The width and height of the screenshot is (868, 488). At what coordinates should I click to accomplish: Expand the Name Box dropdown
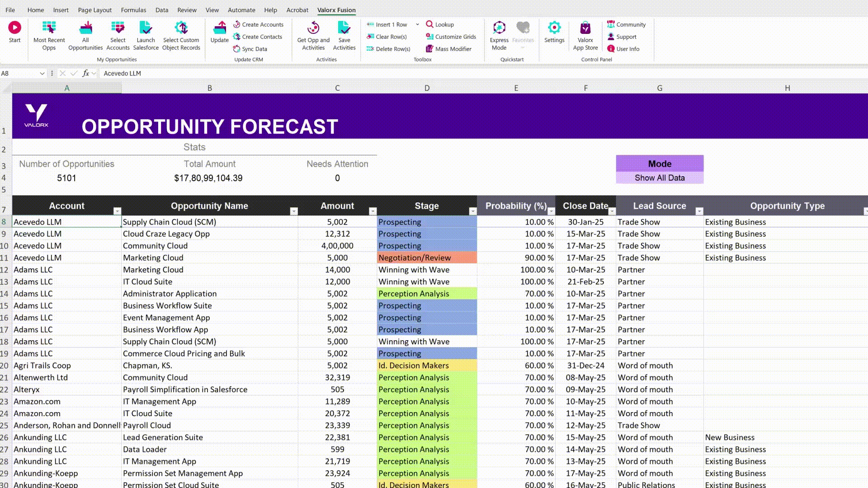coord(42,73)
